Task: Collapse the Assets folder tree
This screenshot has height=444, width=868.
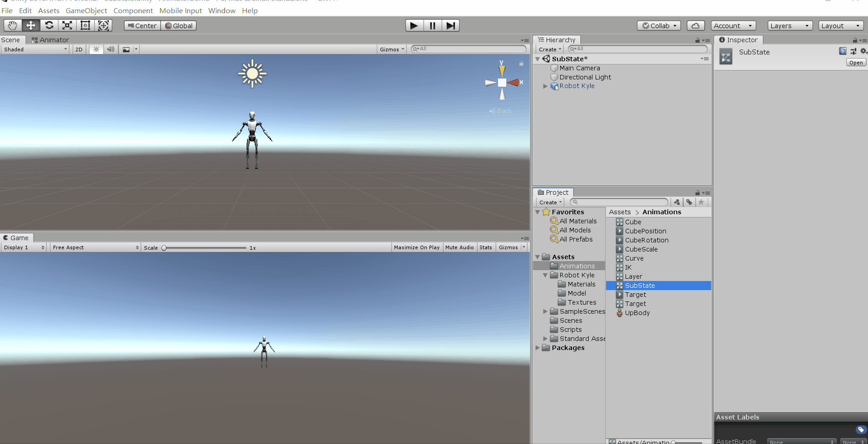Action: pos(538,257)
